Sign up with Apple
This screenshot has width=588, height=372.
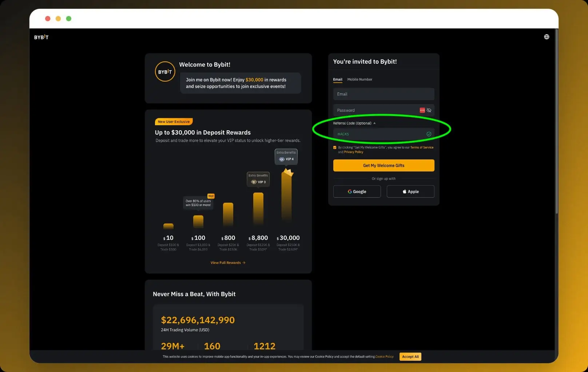410,191
